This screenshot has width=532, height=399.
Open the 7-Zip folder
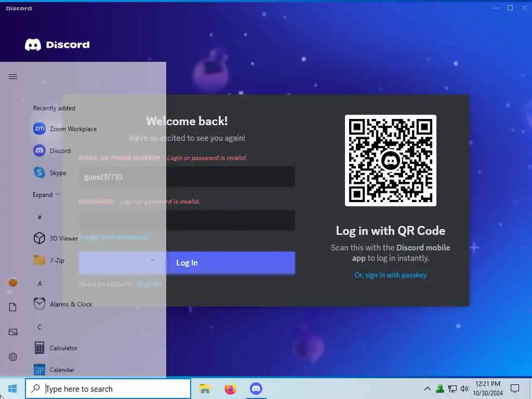click(49, 260)
